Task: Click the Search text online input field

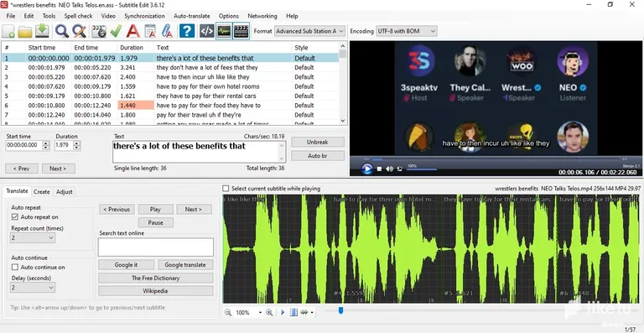Action: 155,247
